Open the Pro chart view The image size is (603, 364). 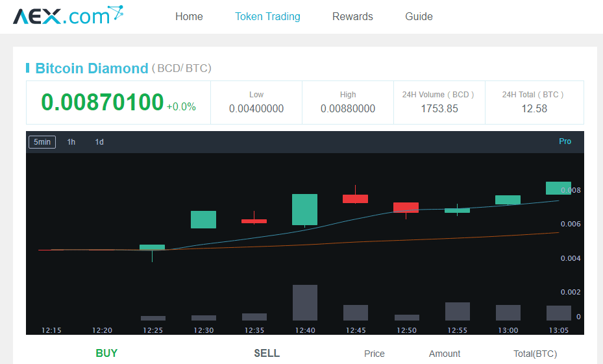tap(565, 141)
